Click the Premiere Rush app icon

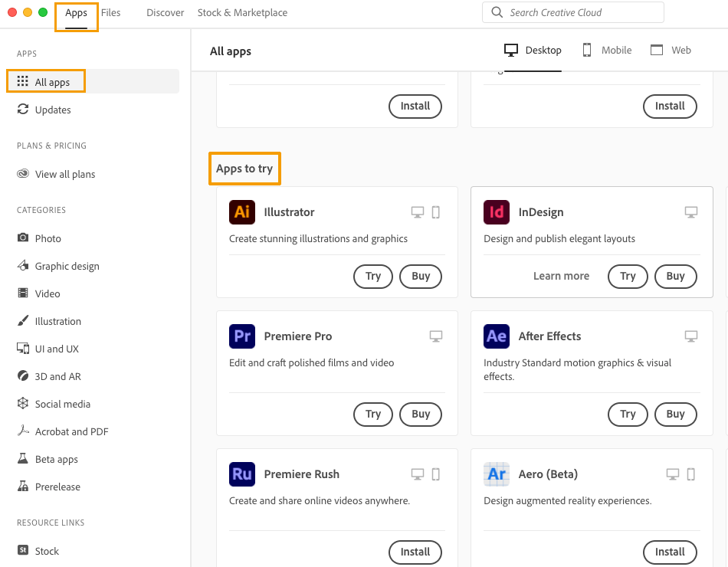click(242, 474)
